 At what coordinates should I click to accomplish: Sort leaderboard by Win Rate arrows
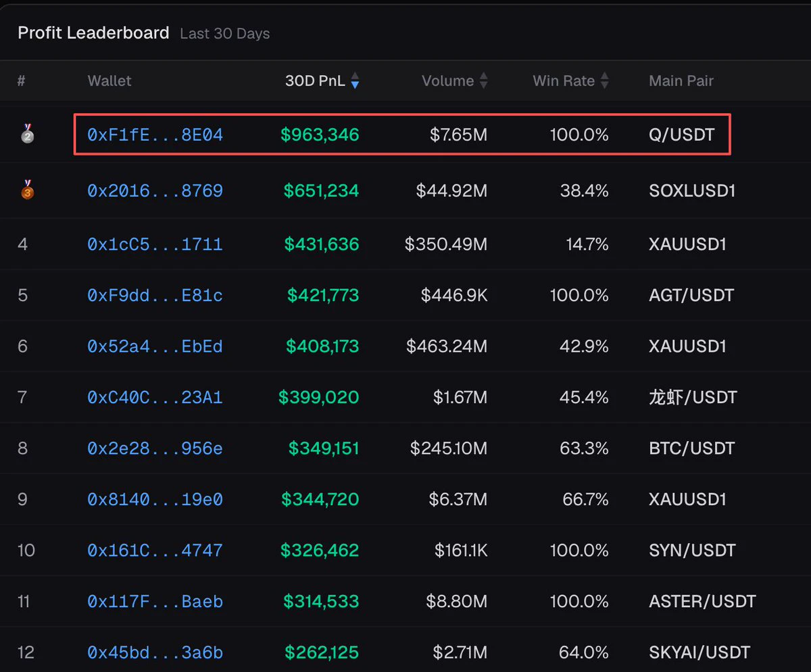(605, 81)
